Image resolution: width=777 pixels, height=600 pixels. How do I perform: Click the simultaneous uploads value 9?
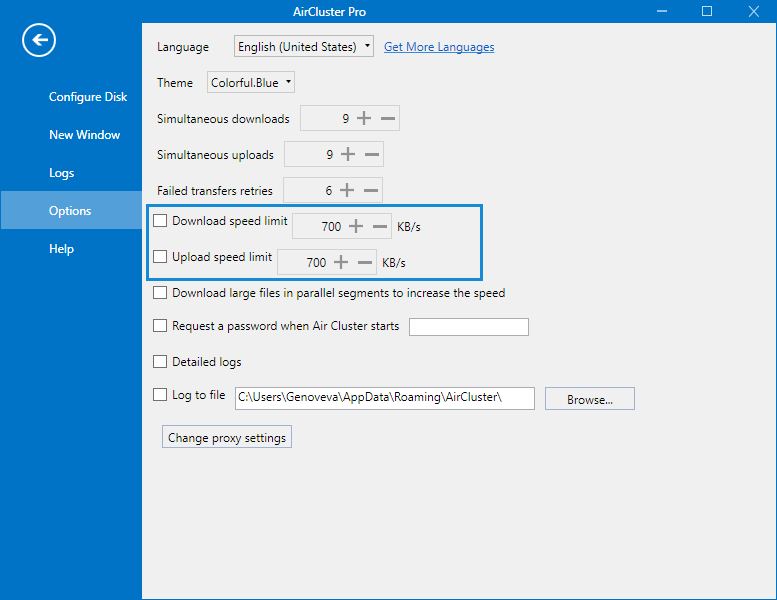tap(330, 155)
